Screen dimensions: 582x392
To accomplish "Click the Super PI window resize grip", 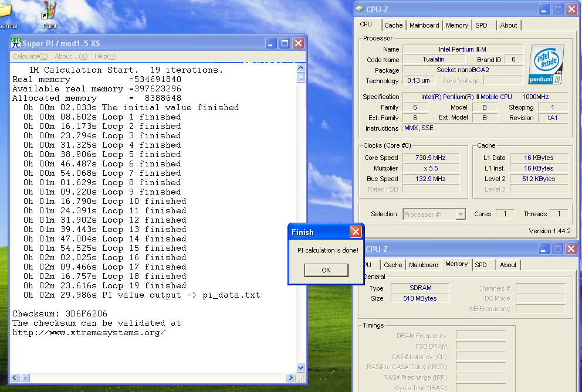I will pyautogui.click(x=302, y=379).
